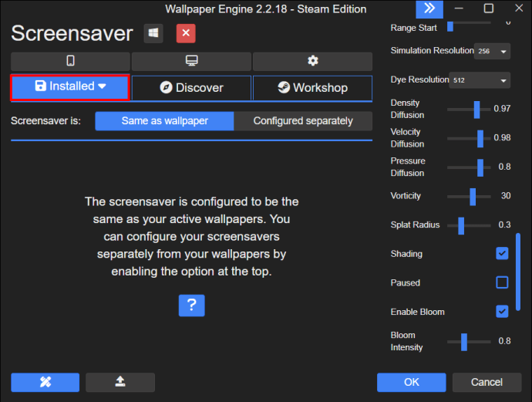This screenshot has width=532, height=402.
Task: Adjust the Velocity Diffusion slider
Action: 469,139
